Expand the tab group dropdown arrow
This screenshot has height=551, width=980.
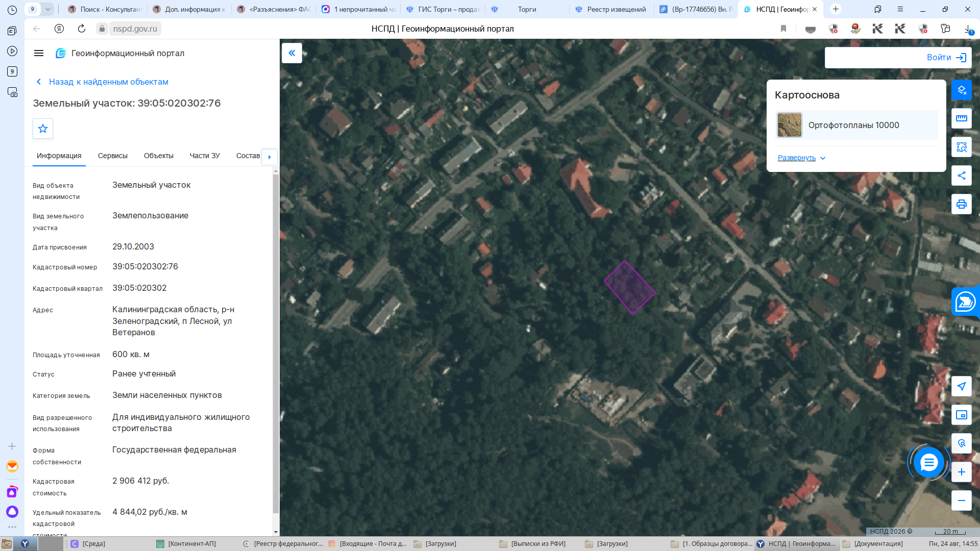(x=47, y=9)
